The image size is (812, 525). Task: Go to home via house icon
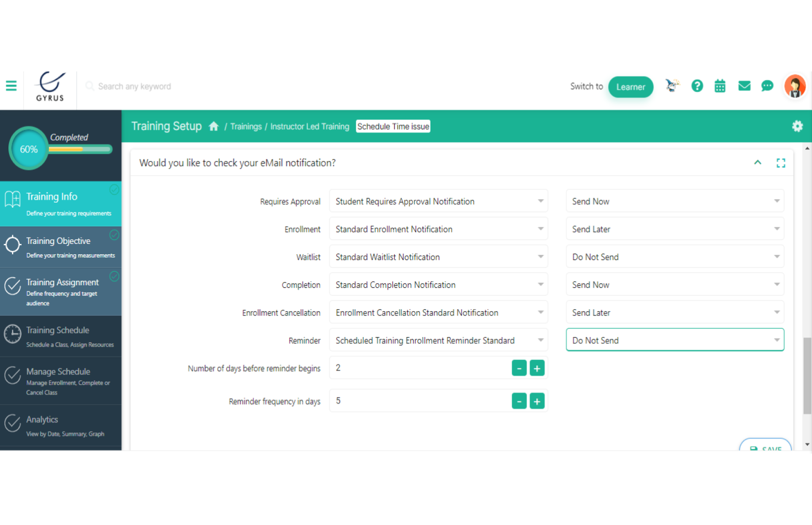214,126
